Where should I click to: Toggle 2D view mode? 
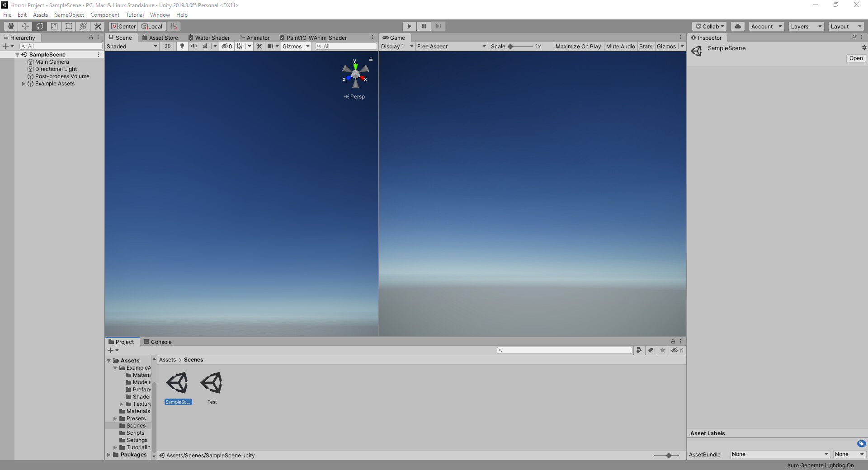pyautogui.click(x=167, y=46)
